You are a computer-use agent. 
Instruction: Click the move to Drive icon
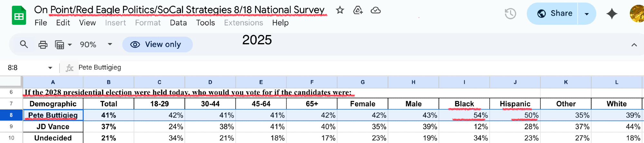[x=358, y=10]
